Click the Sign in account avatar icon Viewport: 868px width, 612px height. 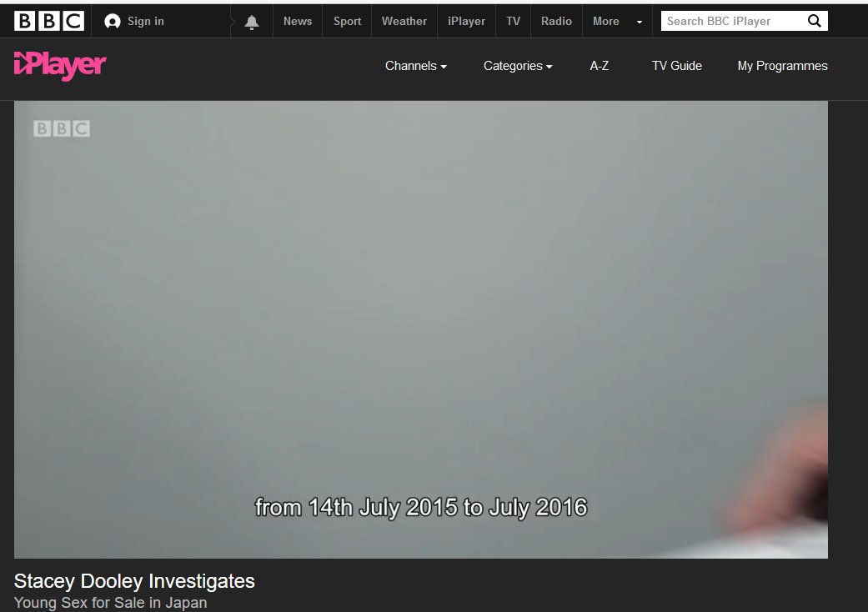click(x=113, y=22)
